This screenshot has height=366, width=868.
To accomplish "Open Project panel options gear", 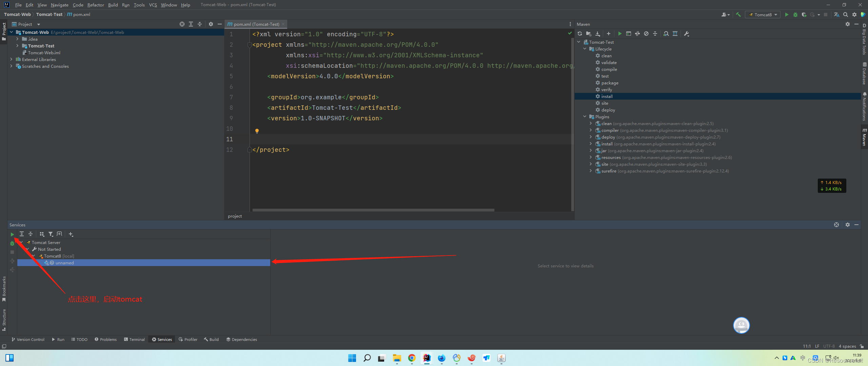I will (211, 24).
